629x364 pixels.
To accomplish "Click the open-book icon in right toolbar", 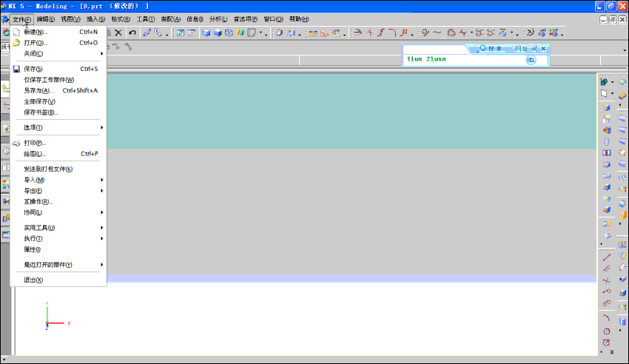I will (x=607, y=153).
